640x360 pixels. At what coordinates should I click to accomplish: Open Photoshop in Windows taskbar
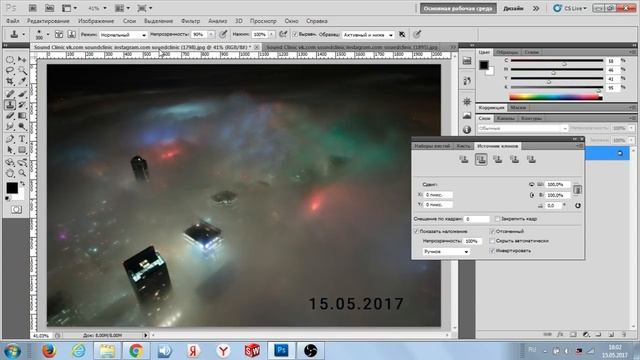point(281,350)
